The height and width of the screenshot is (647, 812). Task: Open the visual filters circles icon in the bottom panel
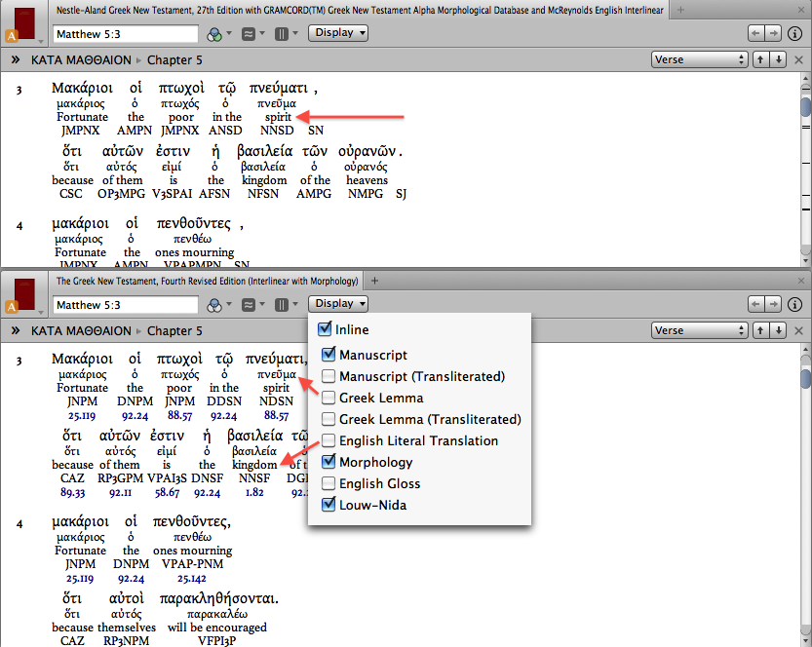click(x=213, y=305)
